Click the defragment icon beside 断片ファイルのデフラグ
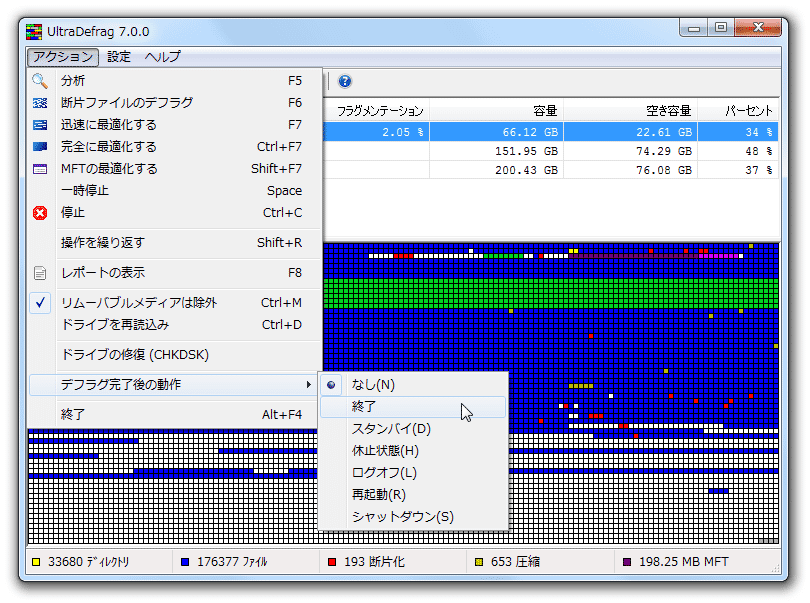 (40, 103)
